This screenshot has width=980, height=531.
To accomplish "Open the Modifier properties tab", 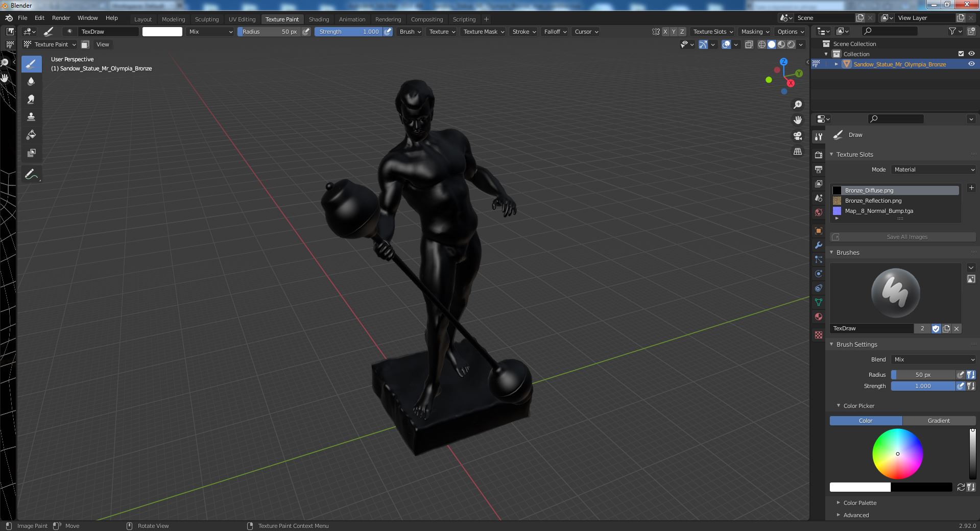I will (x=819, y=245).
